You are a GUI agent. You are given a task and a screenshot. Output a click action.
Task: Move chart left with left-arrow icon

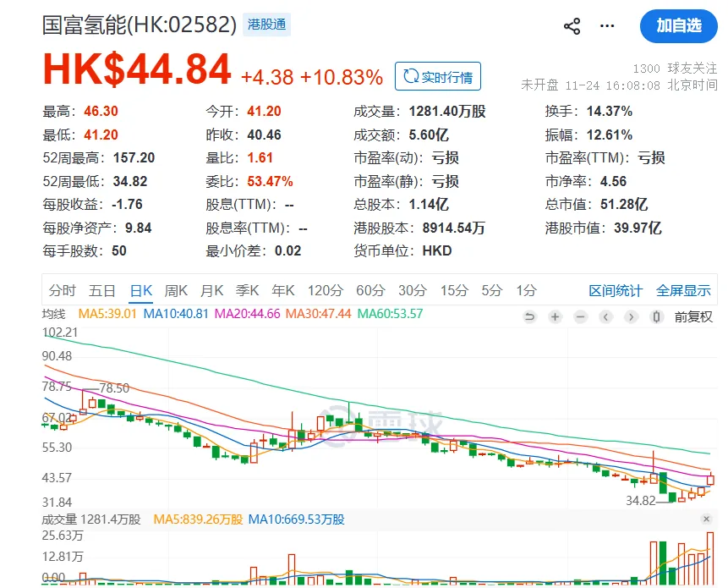pos(605,317)
